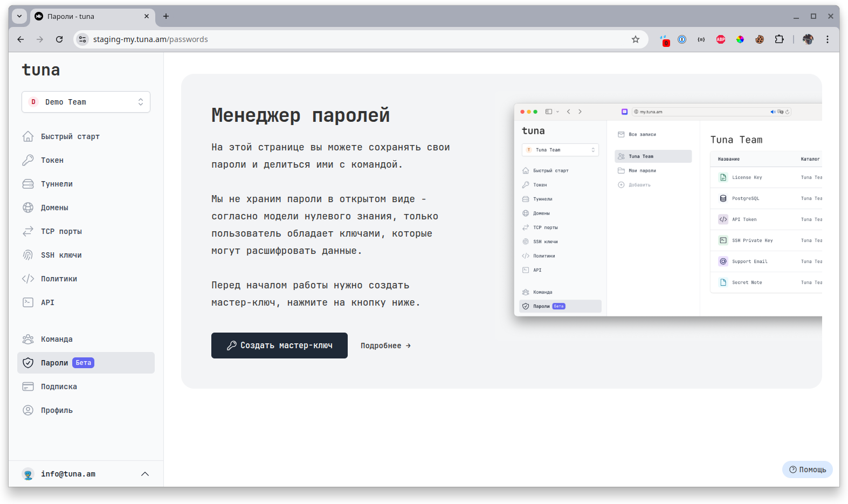
Task: Select the SSH ключи menu item
Action: [x=86, y=255]
